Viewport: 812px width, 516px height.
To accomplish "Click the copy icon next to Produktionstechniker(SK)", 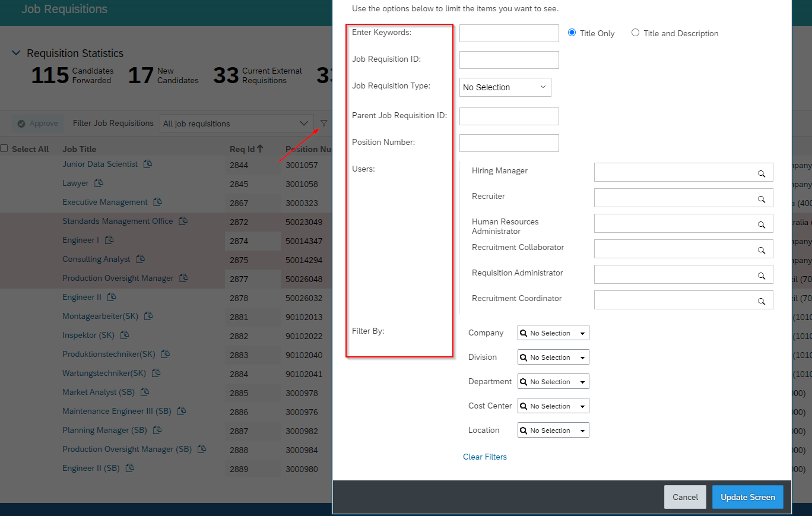I will pyautogui.click(x=166, y=354).
